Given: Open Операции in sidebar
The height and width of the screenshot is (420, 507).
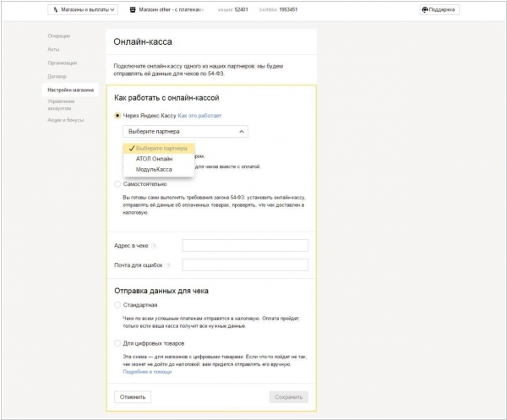Looking at the screenshot, I should click(x=59, y=35).
